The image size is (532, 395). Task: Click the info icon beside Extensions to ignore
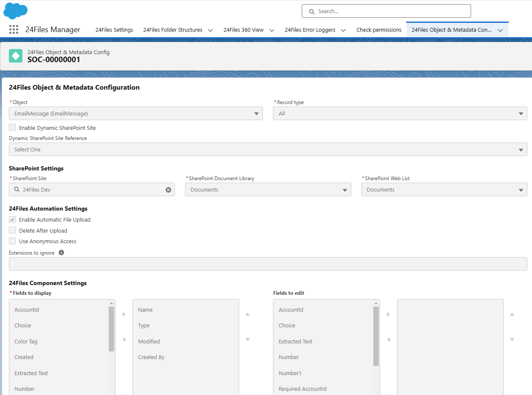[x=61, y=252]
